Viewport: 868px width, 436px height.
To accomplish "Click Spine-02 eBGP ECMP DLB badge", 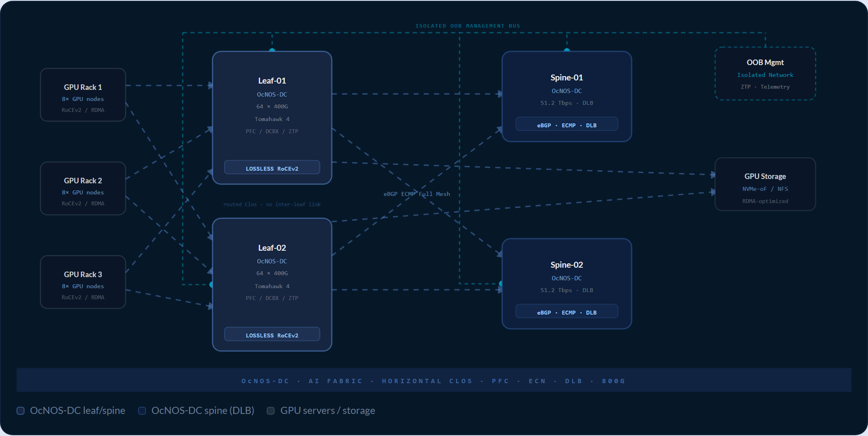I will [567, 311].
